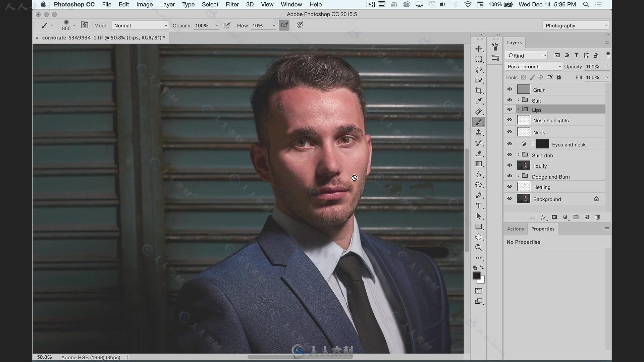Open the Photography workspace dropdown

[x=575, y=25]
